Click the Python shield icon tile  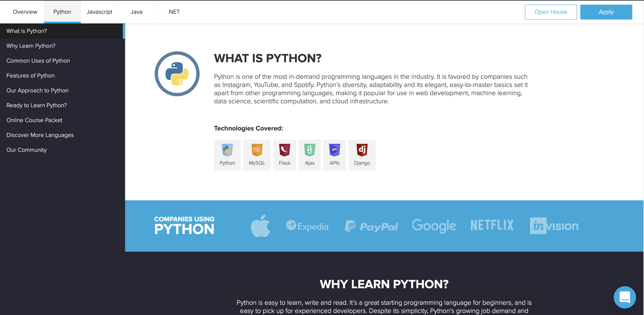coord(227,155)
